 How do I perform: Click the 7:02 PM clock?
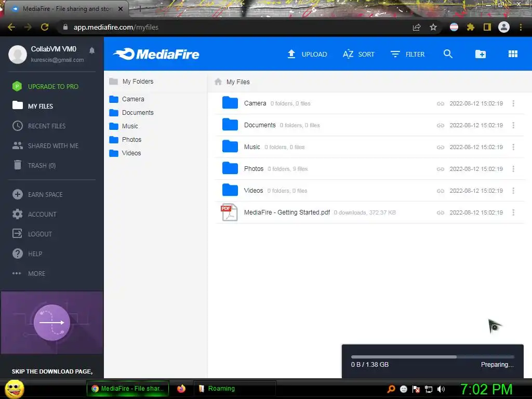(486, 389)
